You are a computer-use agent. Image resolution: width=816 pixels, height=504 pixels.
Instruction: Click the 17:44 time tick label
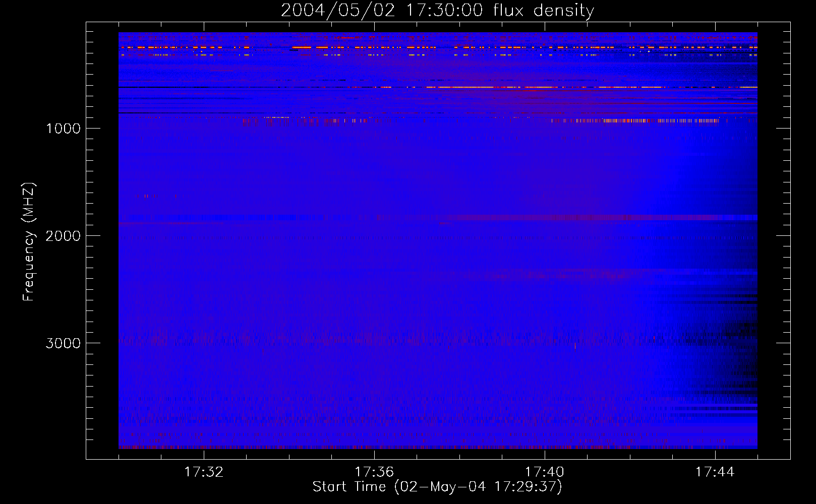(x=715, y=472)
